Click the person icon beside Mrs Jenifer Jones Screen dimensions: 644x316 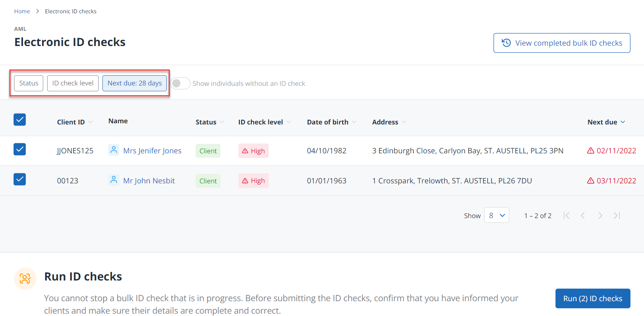click(x=113, y=150)
